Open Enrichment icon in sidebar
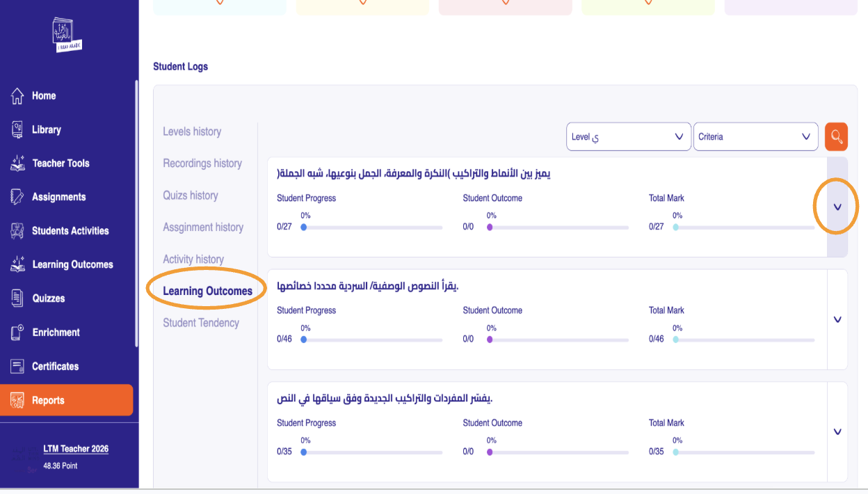The height and width of the screenshot is (494, 868). point(18,333)
